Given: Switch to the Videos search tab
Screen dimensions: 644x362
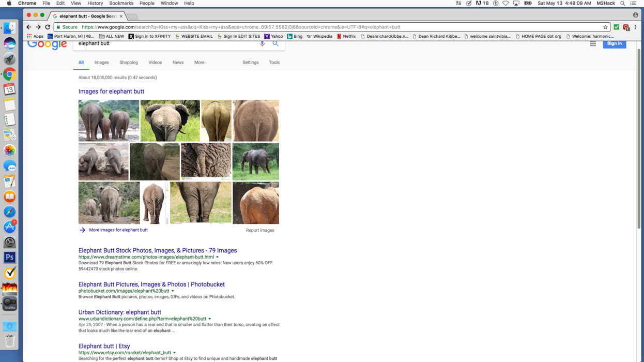Looking at the screenshot, I should 155,63.
